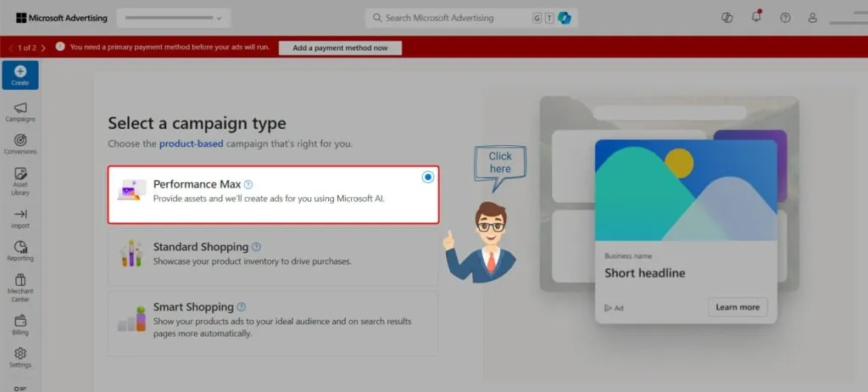Click the ad preview landscape image

[x=686, y=190]
